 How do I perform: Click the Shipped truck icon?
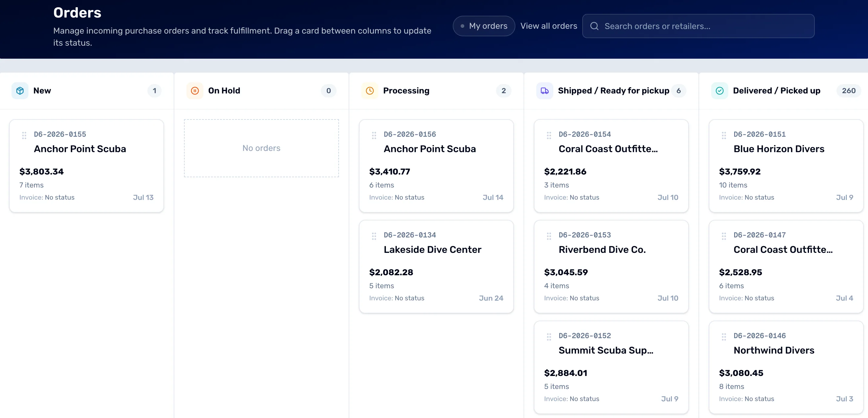[544, 91]
